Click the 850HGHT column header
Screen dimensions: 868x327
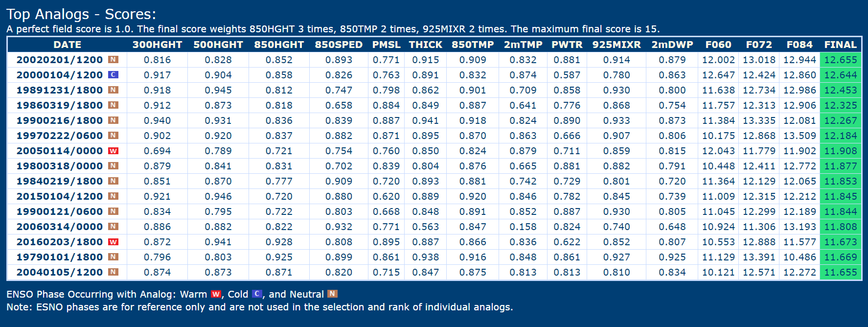279,45
